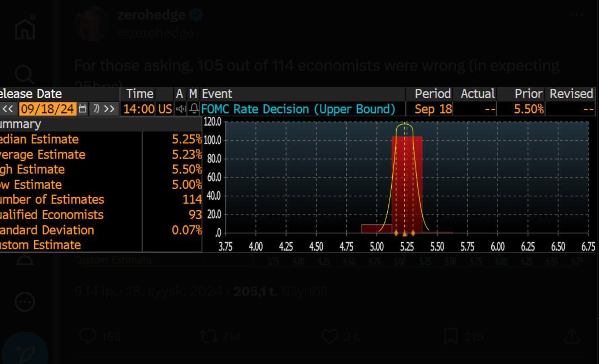The width and height of the screenshot is (599, 364).
Task: Repost the tweet with 714 reposts
Action: tap(209, 336)
